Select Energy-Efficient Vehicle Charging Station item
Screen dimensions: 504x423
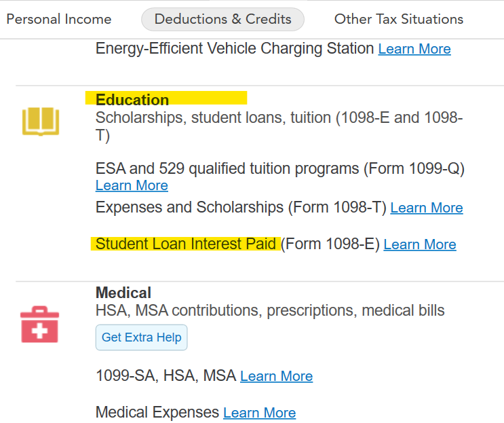pyautogui.click(x=235, y=49)
